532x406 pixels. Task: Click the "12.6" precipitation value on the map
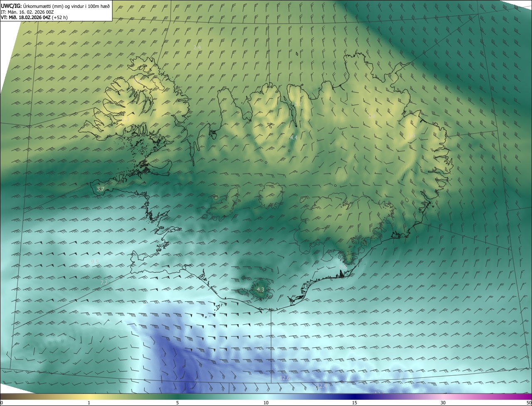tap(285, 378)
